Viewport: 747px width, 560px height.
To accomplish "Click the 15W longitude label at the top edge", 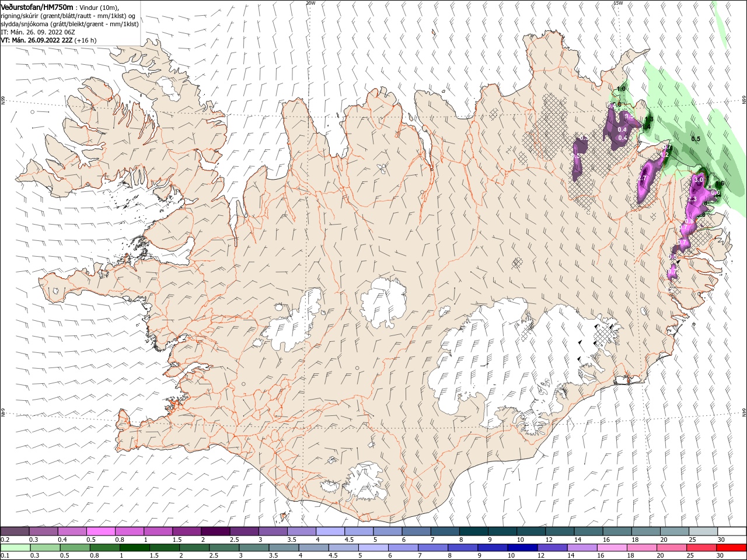I will (617, 3).
